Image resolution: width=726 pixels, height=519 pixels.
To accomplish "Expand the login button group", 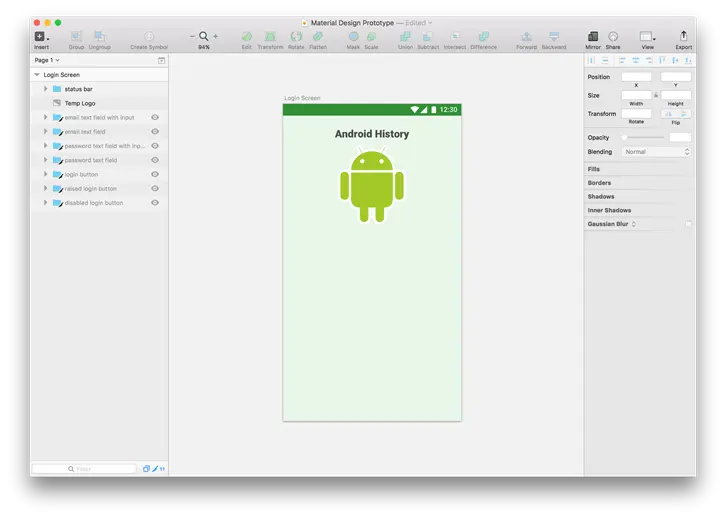I will coord(45,174).
